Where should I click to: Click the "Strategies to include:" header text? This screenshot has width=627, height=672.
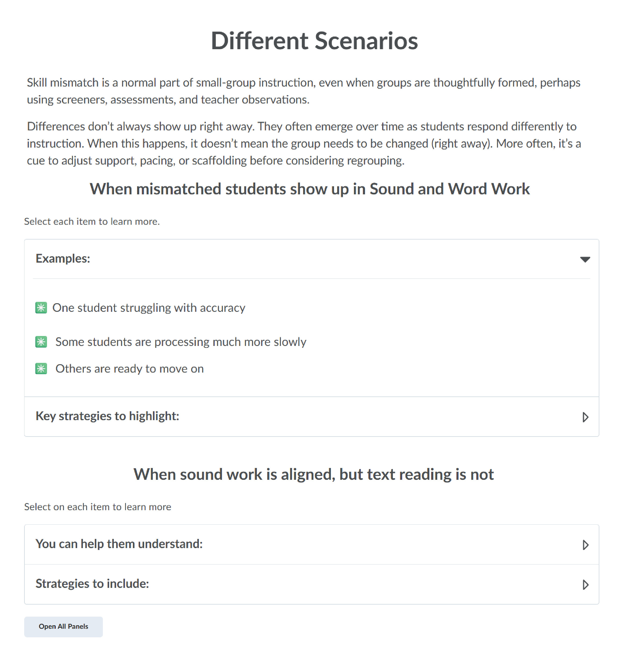pos(92,584)
